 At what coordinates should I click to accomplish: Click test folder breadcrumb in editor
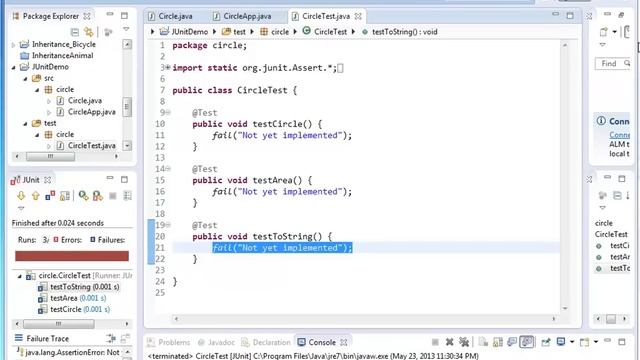click(239, 32)
